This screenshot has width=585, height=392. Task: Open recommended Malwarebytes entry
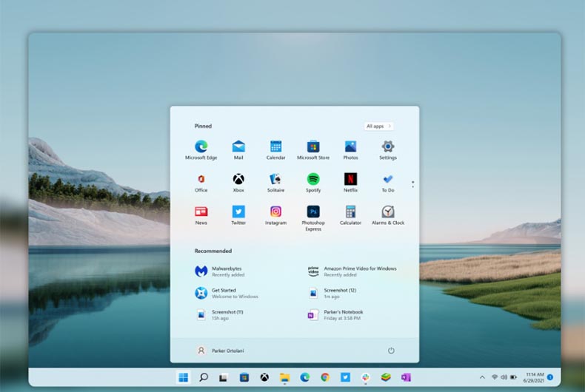[x=219, y=271]
